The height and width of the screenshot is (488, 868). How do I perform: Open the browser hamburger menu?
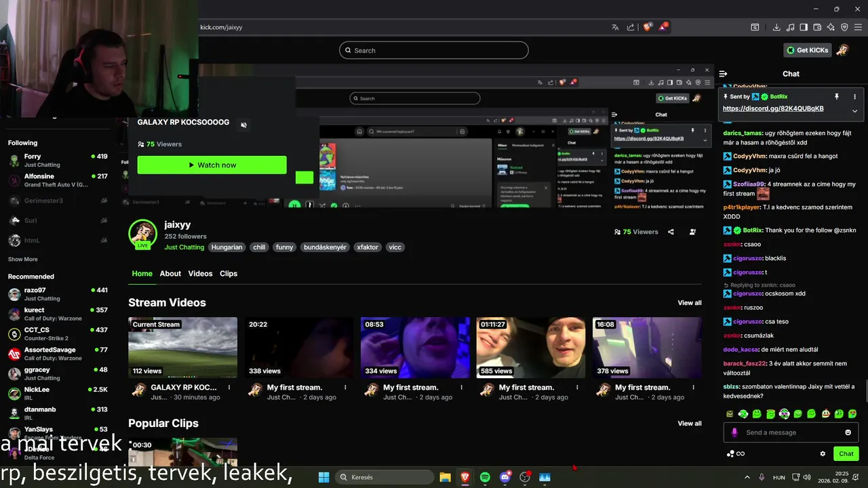click(x=858, y=27)
